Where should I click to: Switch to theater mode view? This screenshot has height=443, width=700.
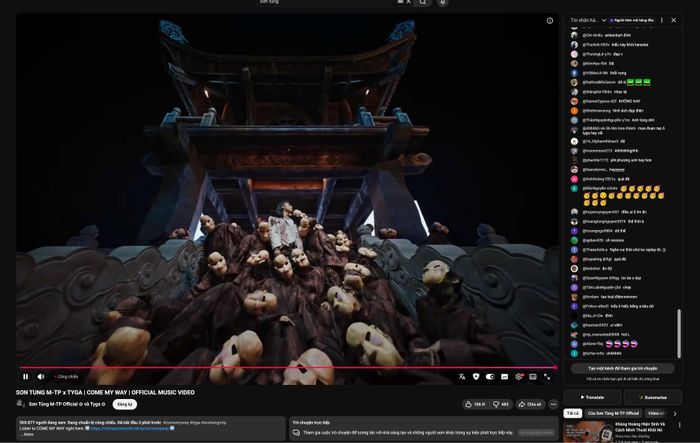click(x=533, y=376)
